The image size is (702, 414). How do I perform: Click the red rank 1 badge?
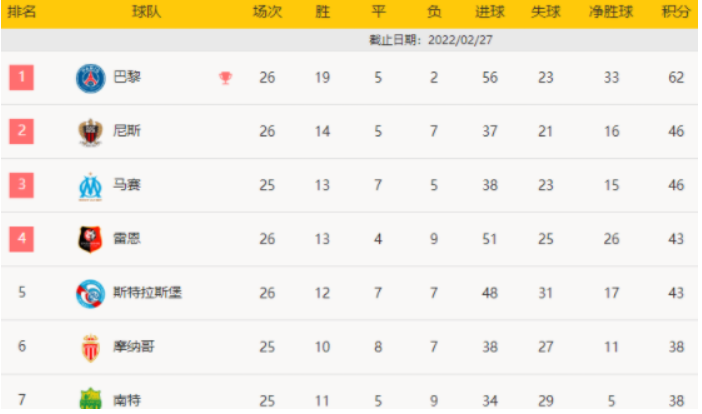[x=21, y=77]
